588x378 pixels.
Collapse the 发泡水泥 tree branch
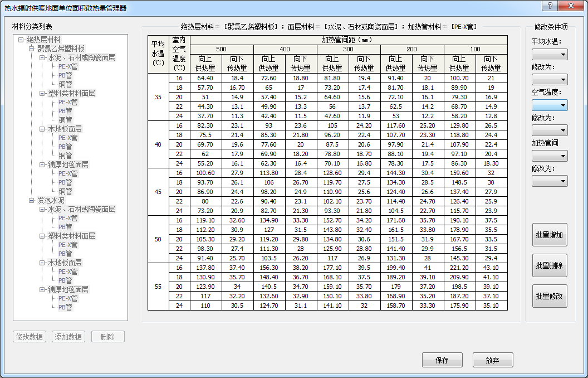31,201
